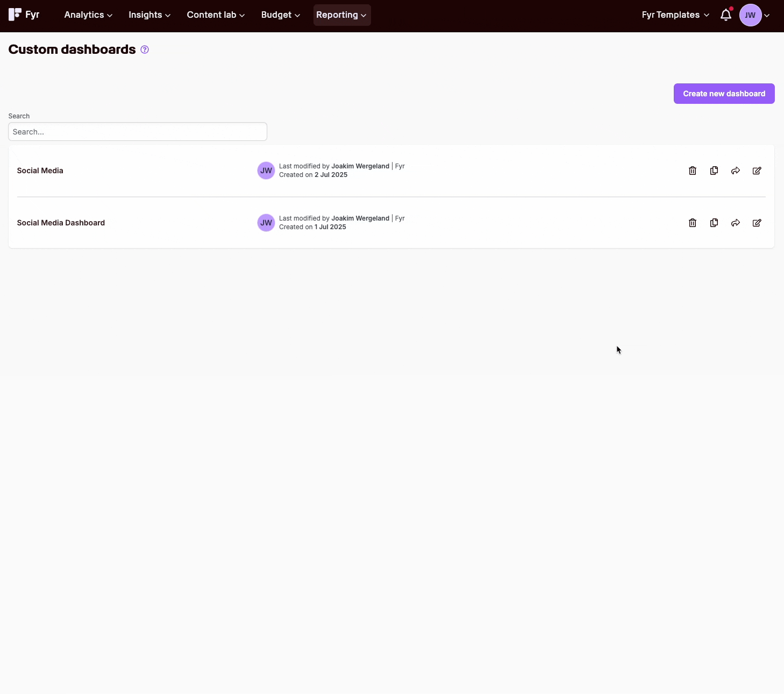Duplicate the Social Media dashboard
The width and height of the screenshot is (784, 694).
coord(714,171)
